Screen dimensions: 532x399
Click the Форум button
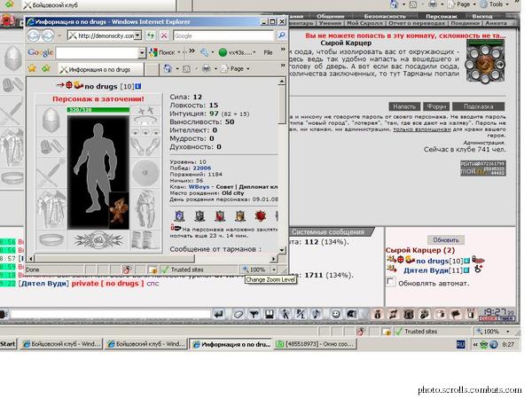tap(436, 106)
